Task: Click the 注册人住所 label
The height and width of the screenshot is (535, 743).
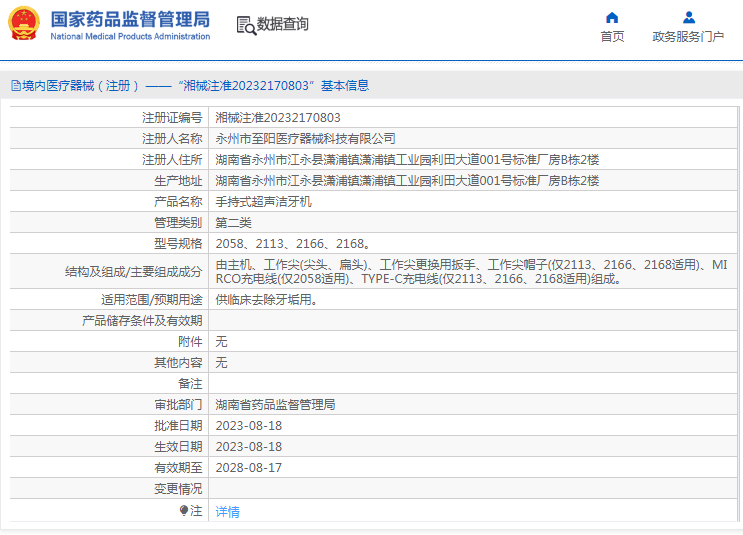Action: [172, 160]
